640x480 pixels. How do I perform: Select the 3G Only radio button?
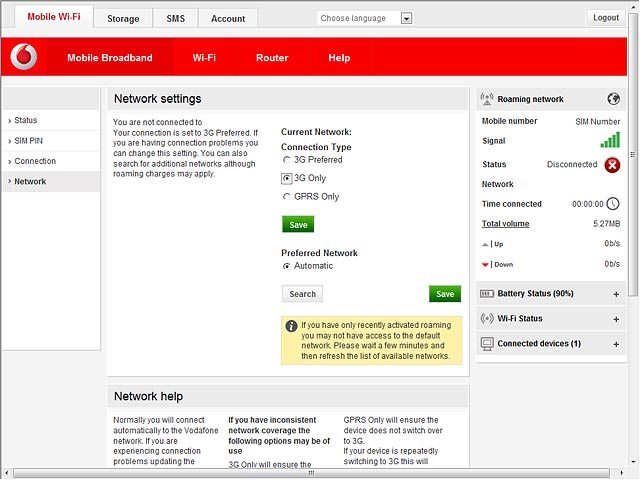[x=287, y=178]
